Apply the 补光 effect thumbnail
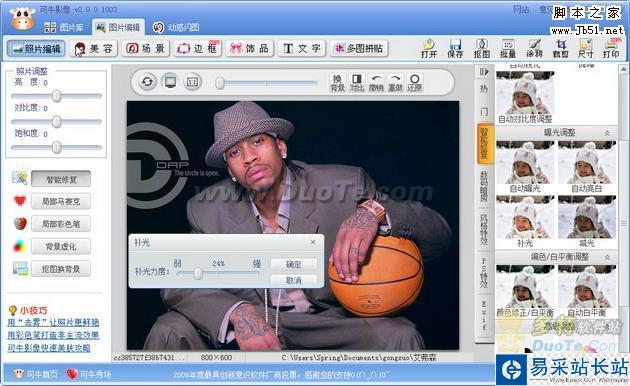Screen dimensions: 630x386 tap(525, 221)
